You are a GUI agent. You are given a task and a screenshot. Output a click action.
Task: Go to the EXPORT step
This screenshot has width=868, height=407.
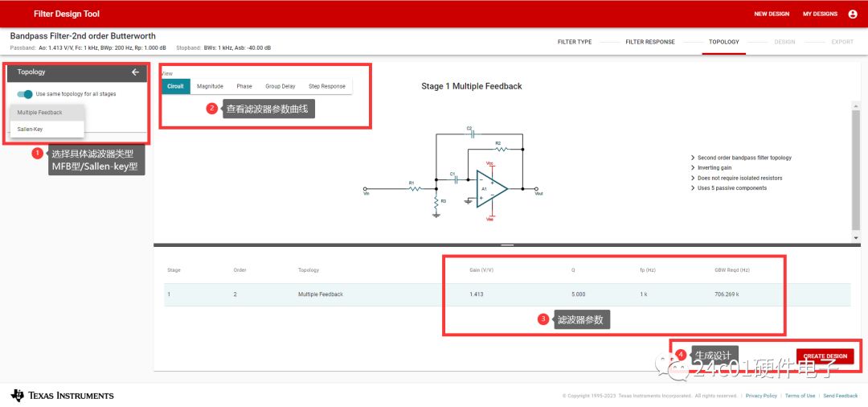(842, 42)
